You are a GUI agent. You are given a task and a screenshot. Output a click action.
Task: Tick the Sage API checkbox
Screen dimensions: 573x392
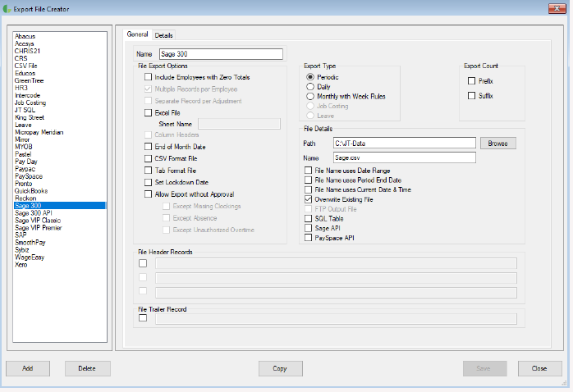pos(309,228)
